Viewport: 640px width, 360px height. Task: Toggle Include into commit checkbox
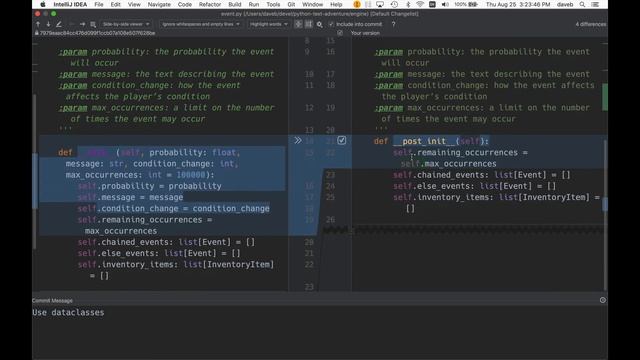[x=331, y=24]
